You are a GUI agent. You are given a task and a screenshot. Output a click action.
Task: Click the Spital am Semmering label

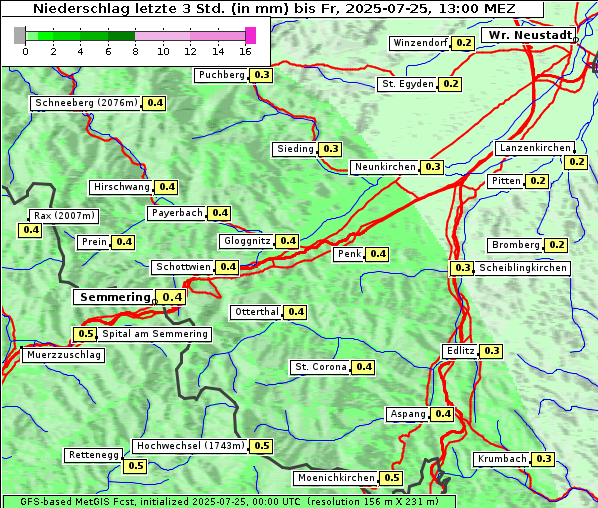154,334
